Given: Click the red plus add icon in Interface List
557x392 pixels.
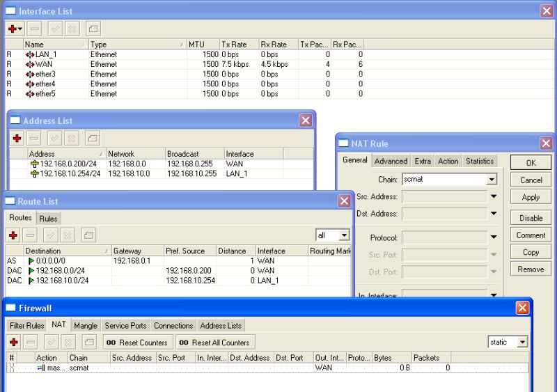Looking at the screenshot, I should 13,29.
